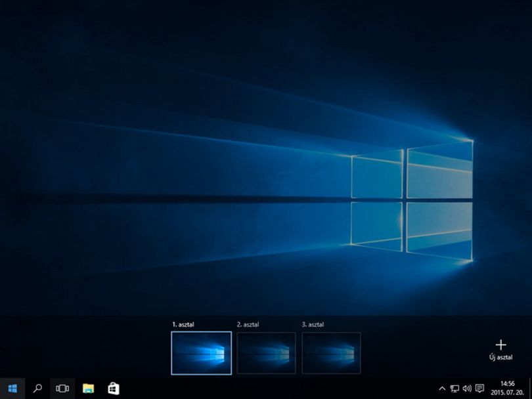The image size is (532, 399).
Task: Click the "2. asztal" text label
Action: [248, 324]
